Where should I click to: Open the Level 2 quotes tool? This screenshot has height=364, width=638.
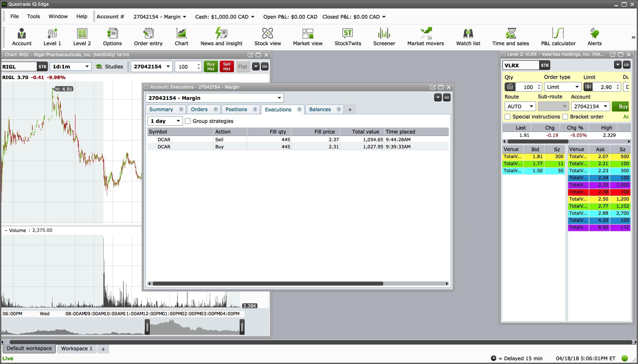click(x=82, y=37)
